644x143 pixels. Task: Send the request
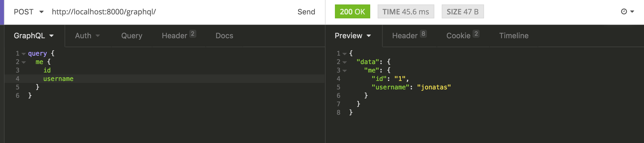click(x=306, y=12)
